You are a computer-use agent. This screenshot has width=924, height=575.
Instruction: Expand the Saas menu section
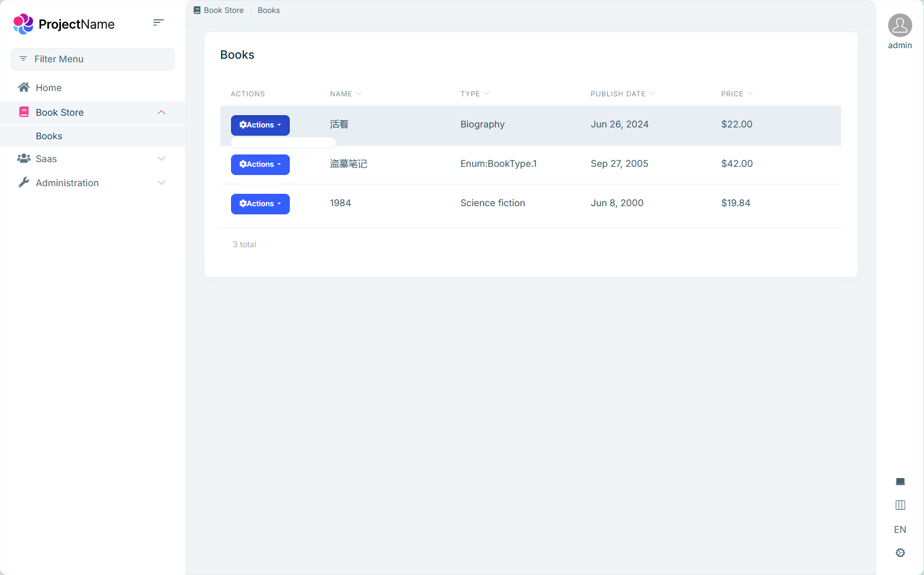click(x=162, y=159)
